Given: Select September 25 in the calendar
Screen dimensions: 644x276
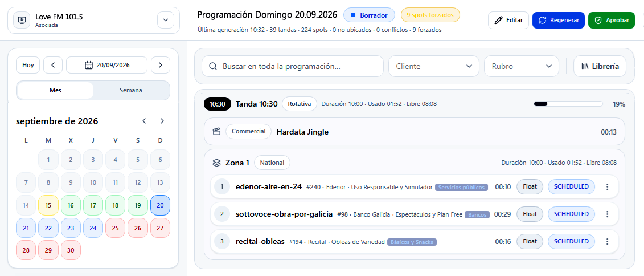Looking at the screenshot, I should (116, 228).
